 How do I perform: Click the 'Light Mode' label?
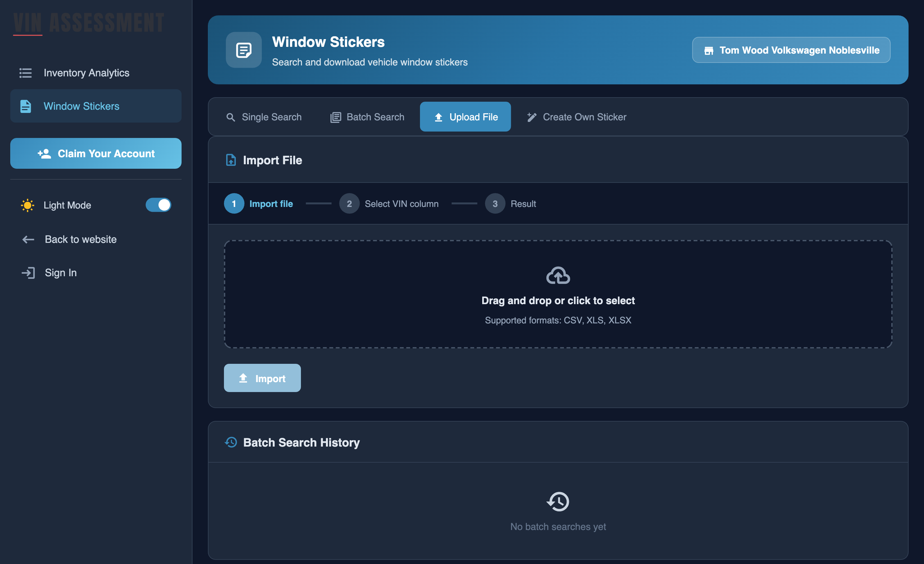67,205
